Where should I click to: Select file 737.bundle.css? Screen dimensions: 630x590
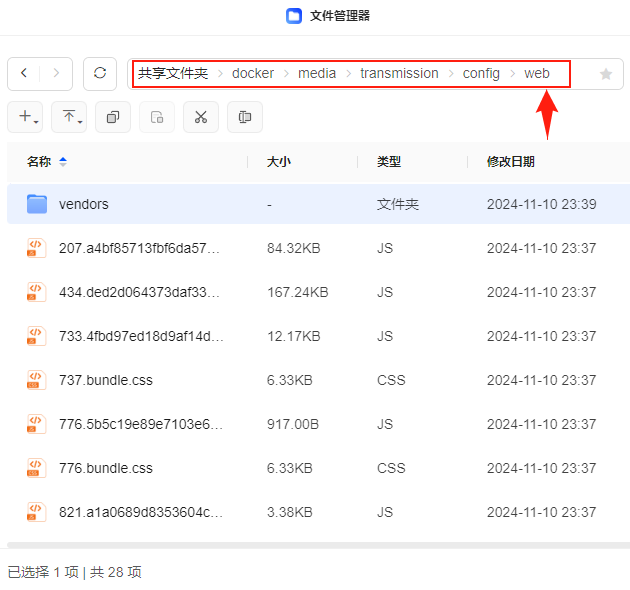[106, 380]
